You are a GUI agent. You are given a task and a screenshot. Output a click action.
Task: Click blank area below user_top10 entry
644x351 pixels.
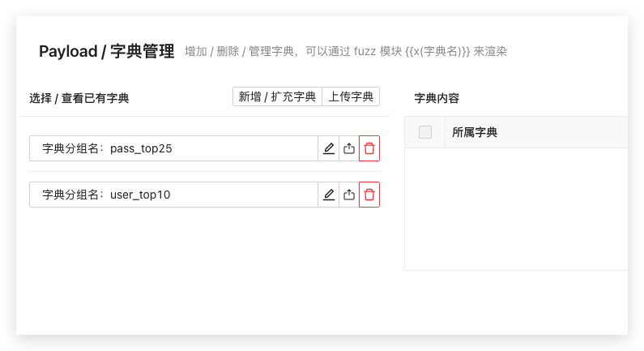tap(204, 268)
